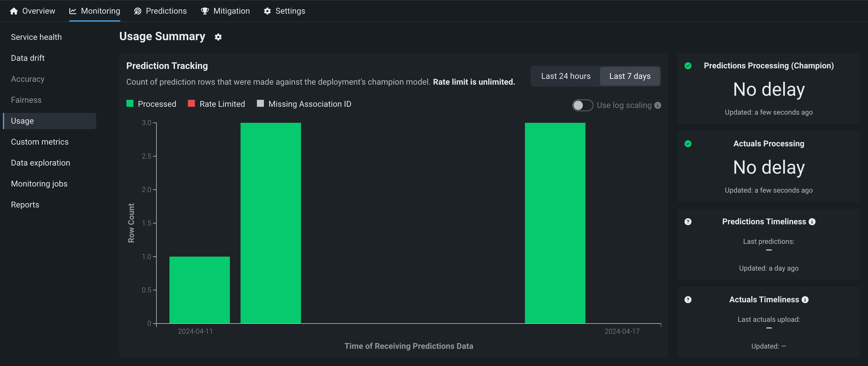Click the Predictions Timeliness question mark status icon
The image size is (868, 366).
[688, 222]
